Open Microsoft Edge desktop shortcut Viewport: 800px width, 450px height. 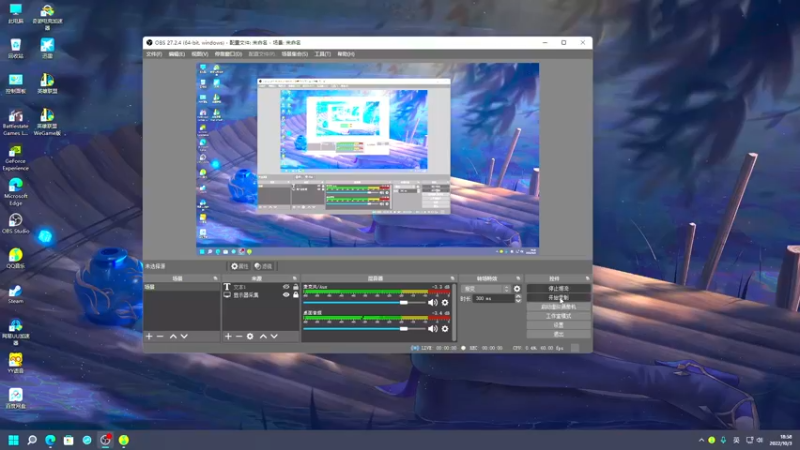pos(15,192)
